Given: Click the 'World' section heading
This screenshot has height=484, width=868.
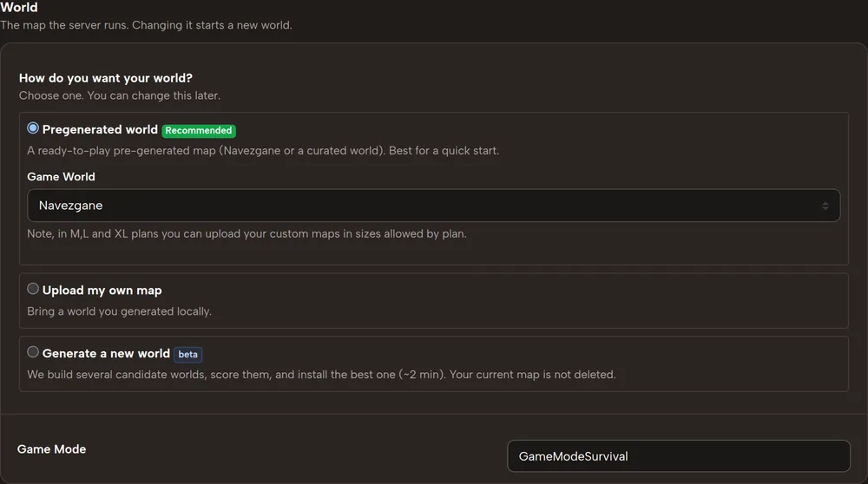Looking at the screenshot, I should pyautogui.click(x=19, y=7).
